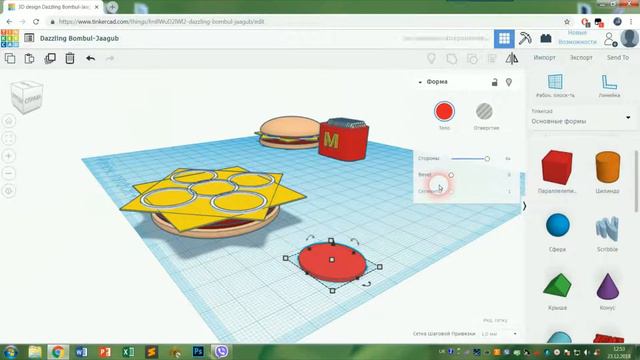
Task: Click the invite collaborator icon
Action: [x=610, y=40]
